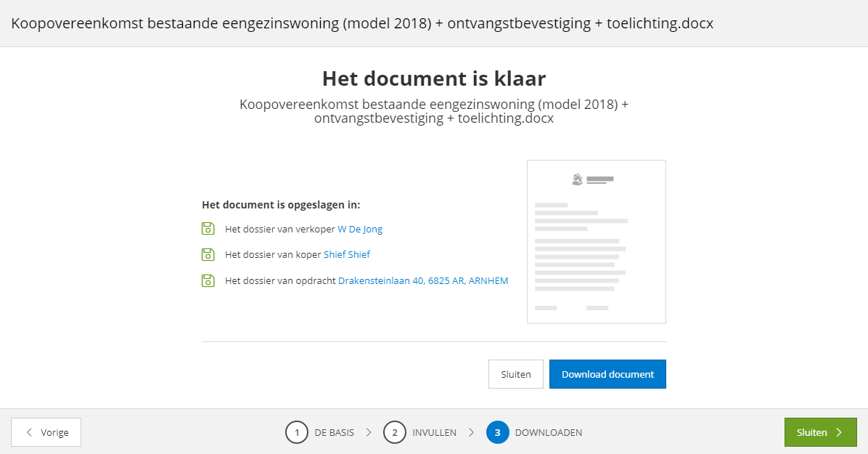The image size is (868, 454).
Task: Click the save icon beside verkoper dossier
Action: [x=208, y=228]
